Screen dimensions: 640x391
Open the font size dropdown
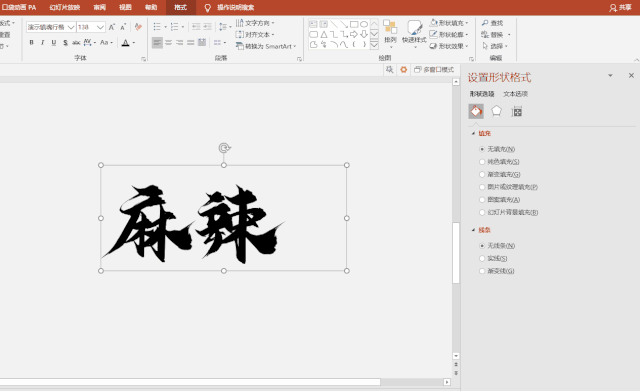(x=100, y=27)
